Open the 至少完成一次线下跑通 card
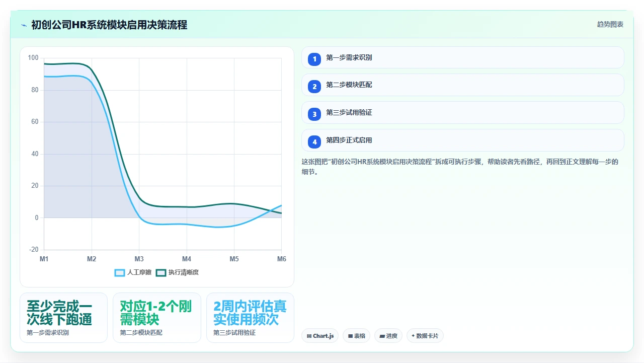 click(x=63, y=318)
